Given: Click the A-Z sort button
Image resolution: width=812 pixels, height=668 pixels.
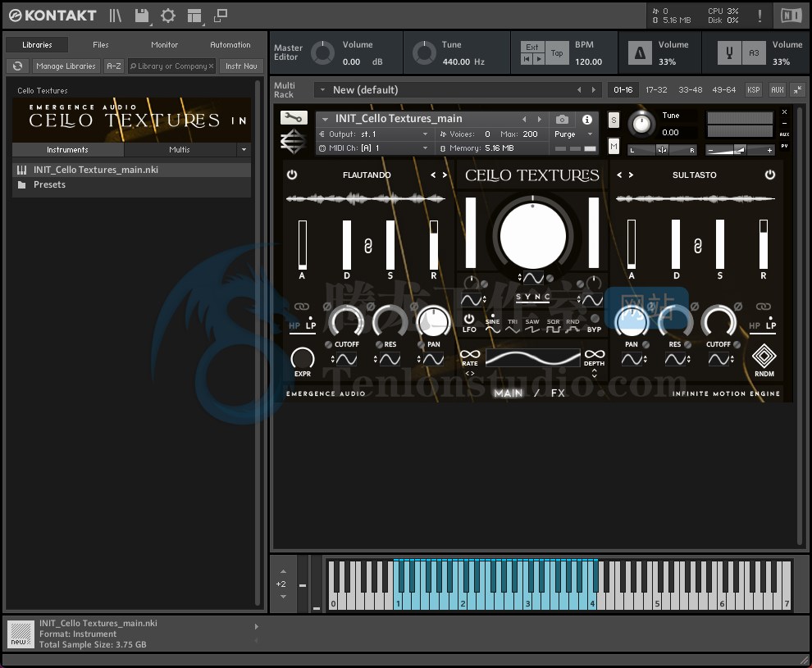Looking at the screenshot, I should coord(113,66).
